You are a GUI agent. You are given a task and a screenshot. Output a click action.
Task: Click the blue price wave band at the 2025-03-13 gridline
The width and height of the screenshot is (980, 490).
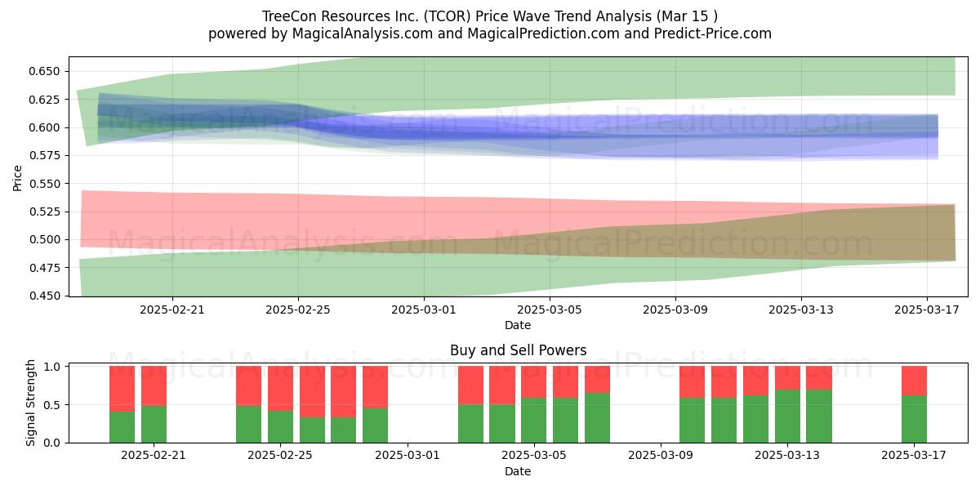pyautogui.click(x=801, y=136)
